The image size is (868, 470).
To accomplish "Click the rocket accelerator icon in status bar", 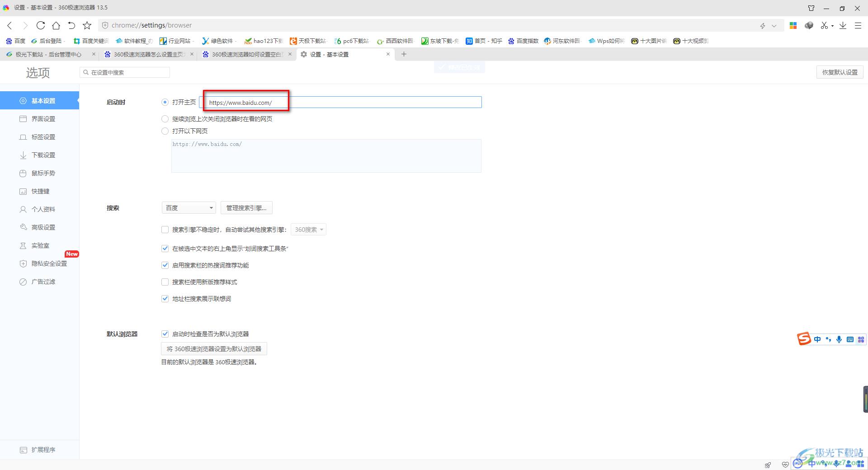I will pos(768,465).
